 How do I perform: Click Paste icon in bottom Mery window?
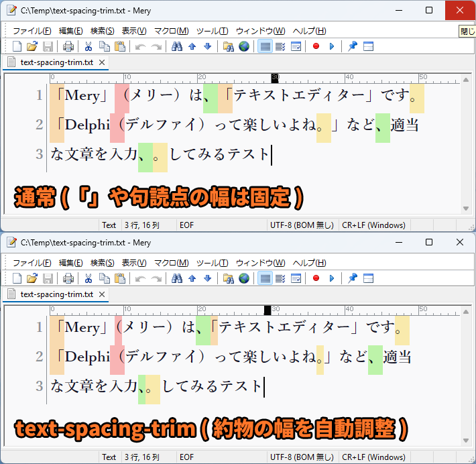tap(120, 278)
